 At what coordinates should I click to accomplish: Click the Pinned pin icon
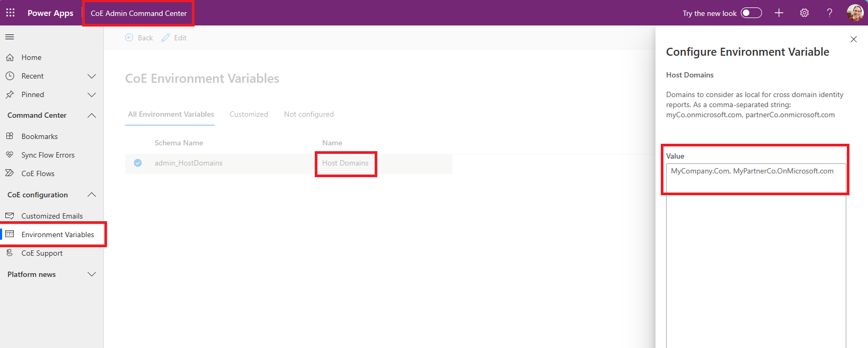click(10, 94)
